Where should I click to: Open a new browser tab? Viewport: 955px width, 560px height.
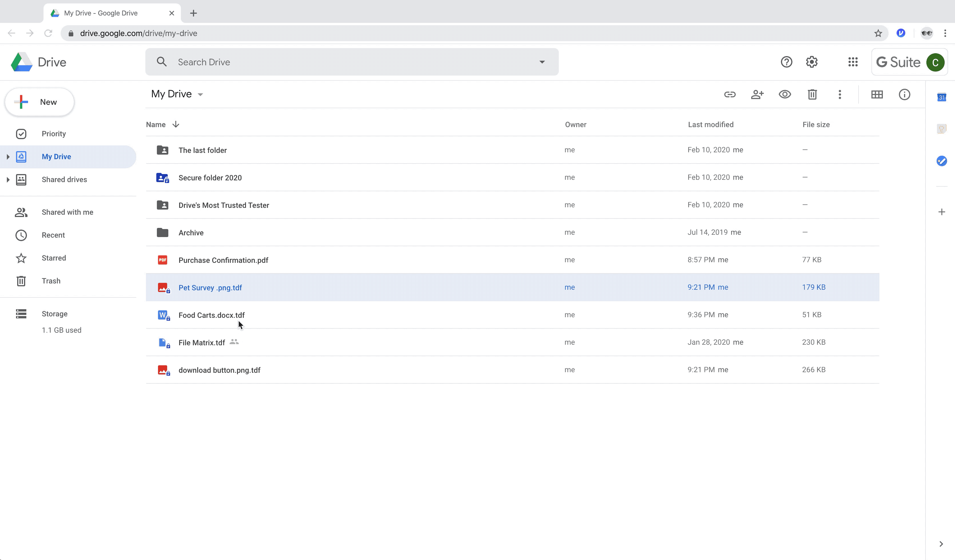[193, 13]
